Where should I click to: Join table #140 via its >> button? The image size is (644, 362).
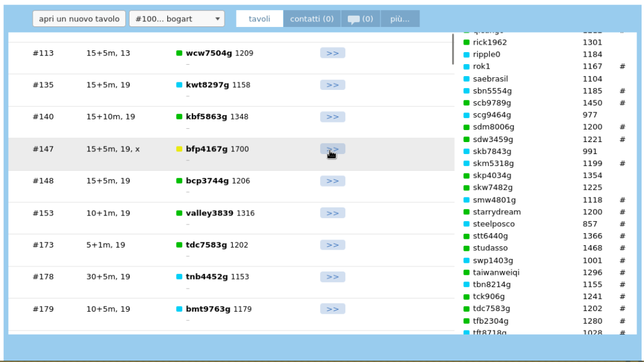tap(332, 117)
